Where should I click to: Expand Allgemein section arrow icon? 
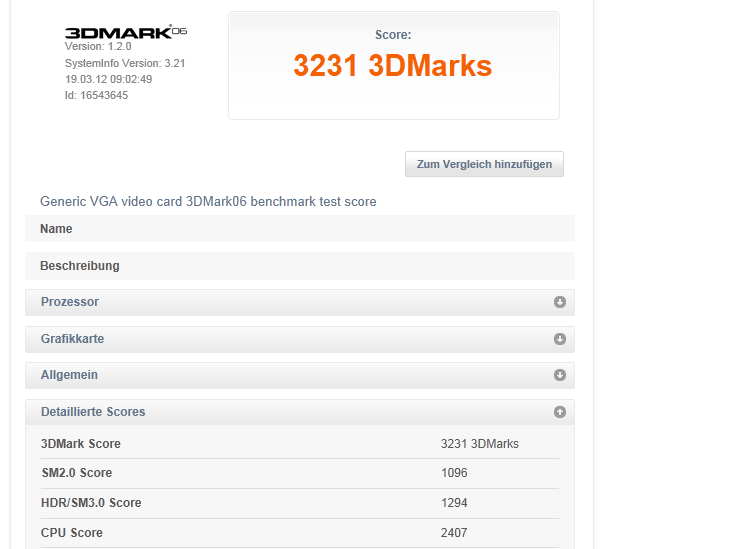click(x=560, y=375)
